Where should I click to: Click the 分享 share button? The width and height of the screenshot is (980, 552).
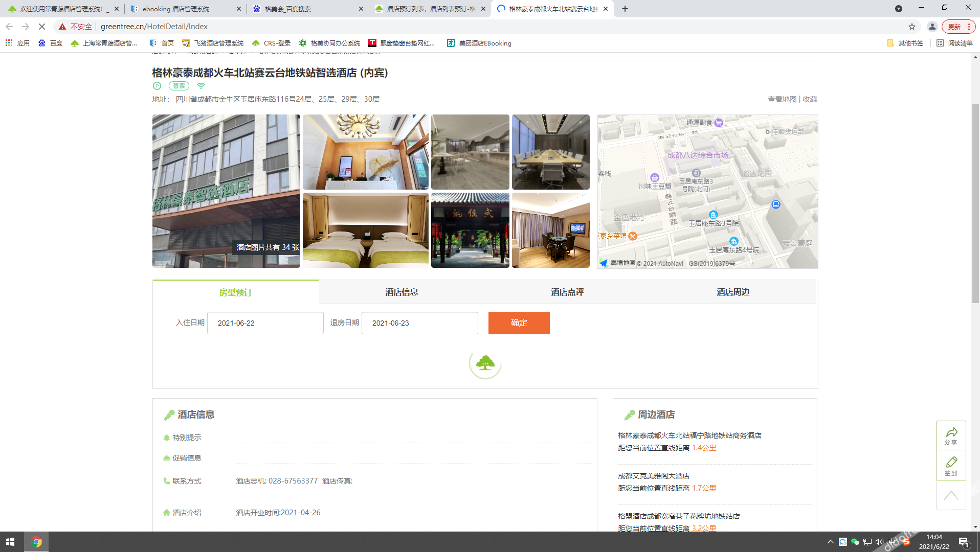[x=951, y=435]
